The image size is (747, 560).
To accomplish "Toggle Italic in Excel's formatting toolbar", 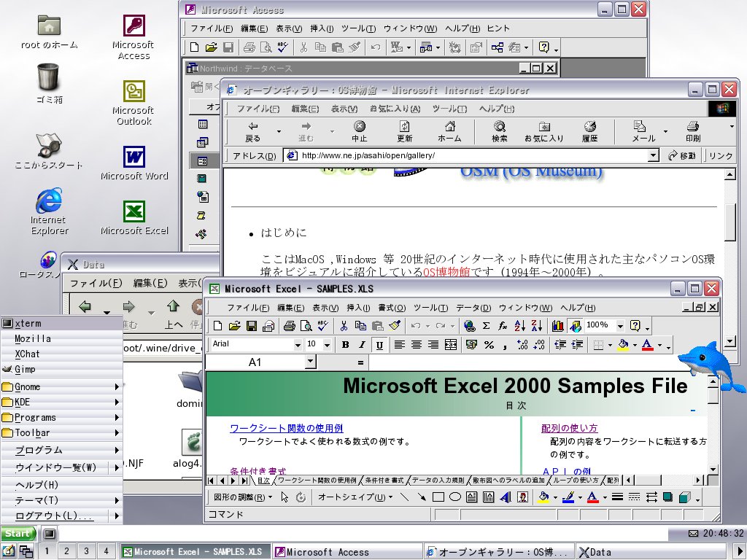I will tap(362, 345).
